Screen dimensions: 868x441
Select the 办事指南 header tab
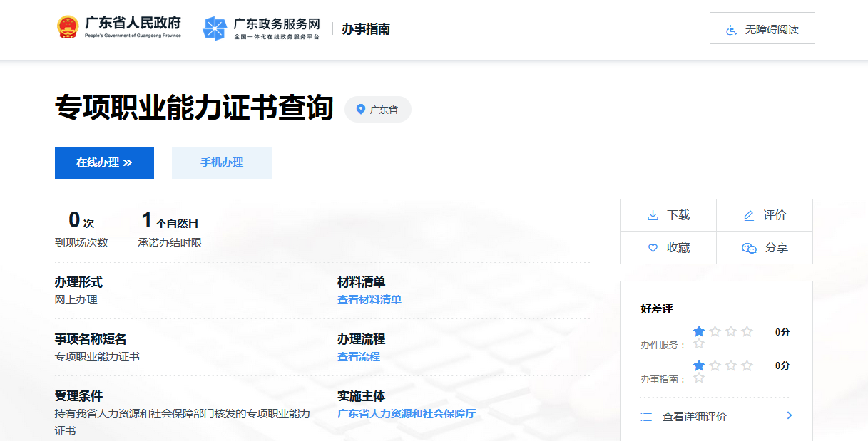[x=365, y=29]
